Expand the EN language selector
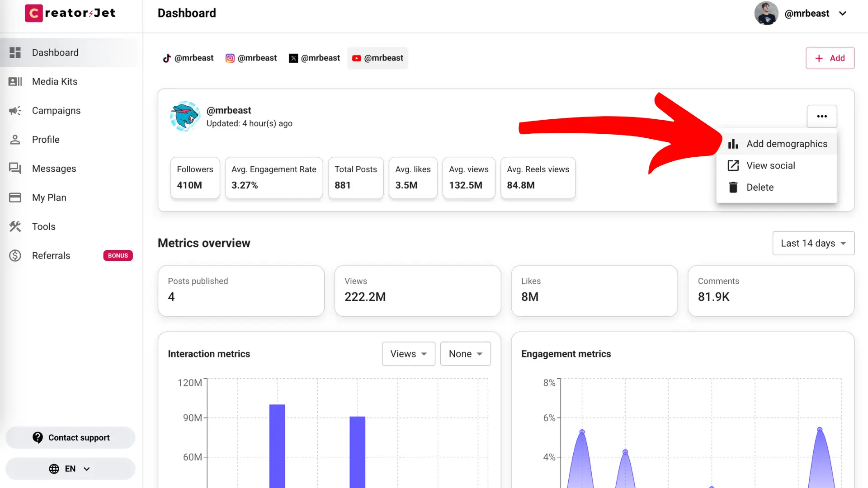 point(71,469)
